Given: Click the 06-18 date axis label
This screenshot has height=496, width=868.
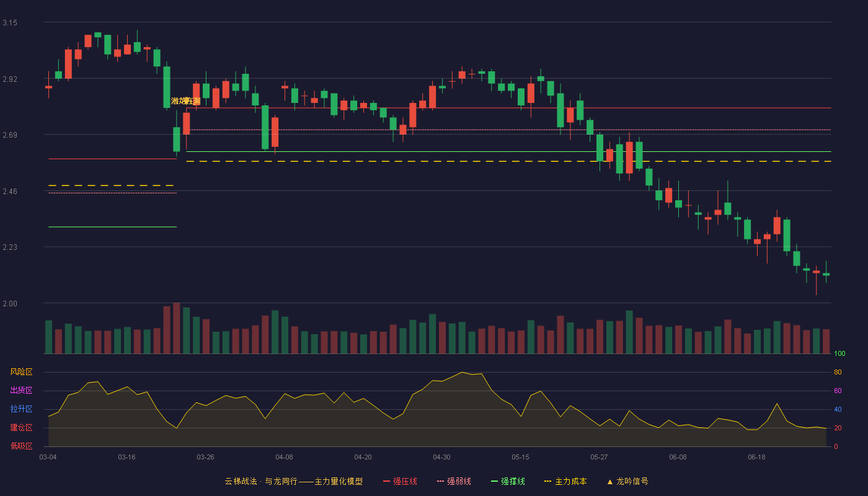Looking at the screenshot, I should 756,457.
